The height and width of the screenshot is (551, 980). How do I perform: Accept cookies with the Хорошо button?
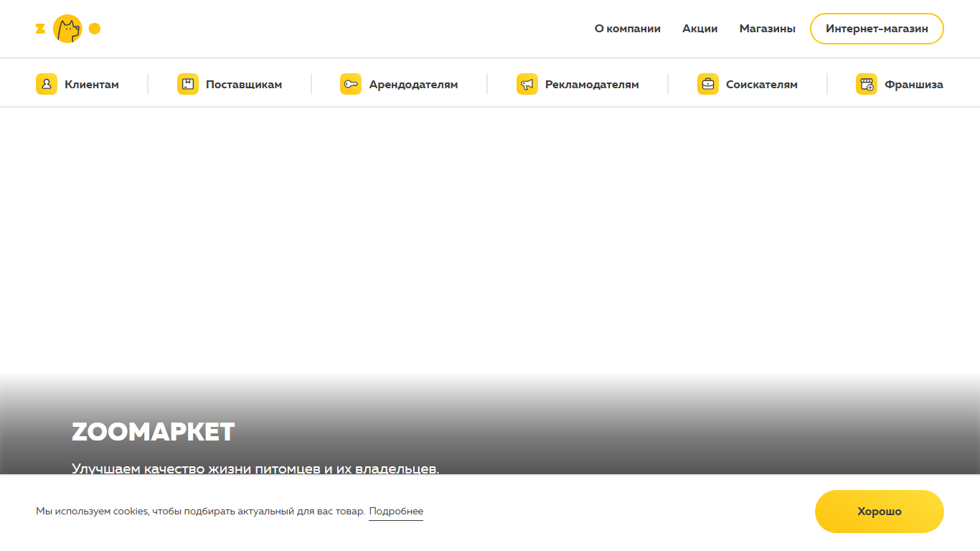click(880, 512)
